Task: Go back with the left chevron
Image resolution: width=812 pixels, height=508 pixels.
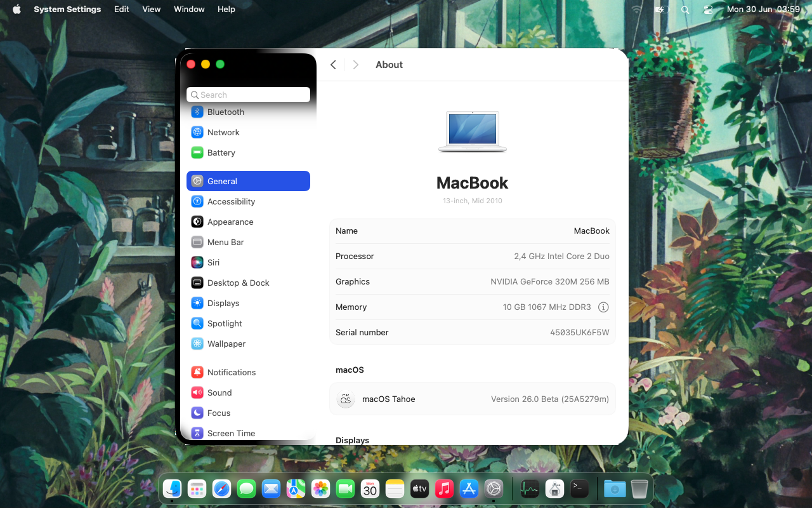Action: click(333, 65)
